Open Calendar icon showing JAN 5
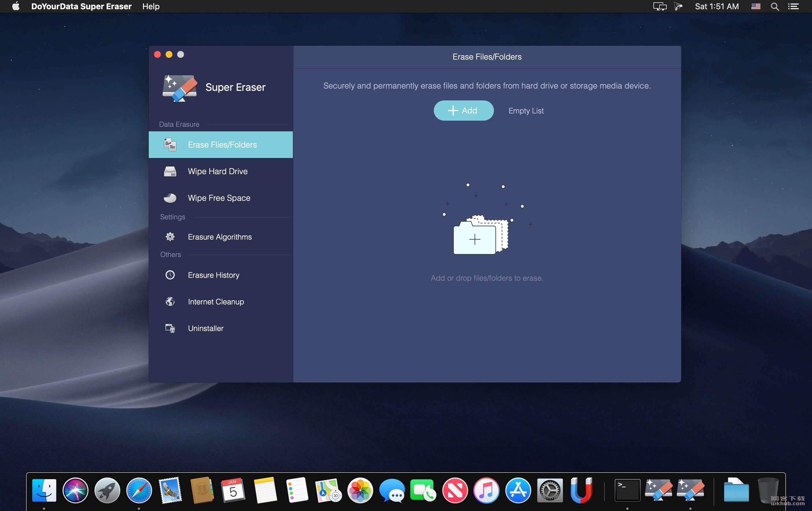Screen dimensions: 812x511 tap(233, 490)
